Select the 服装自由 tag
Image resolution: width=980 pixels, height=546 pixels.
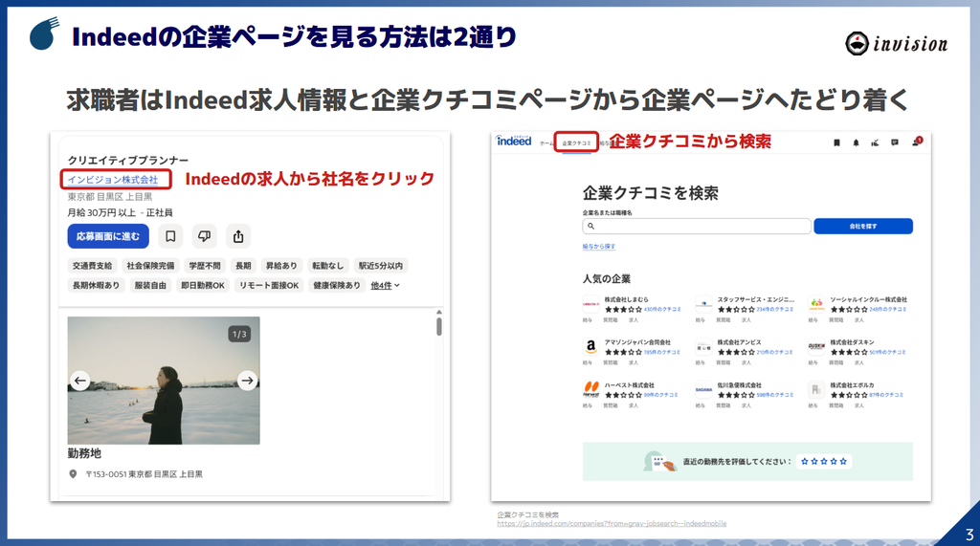coord(150,286)
